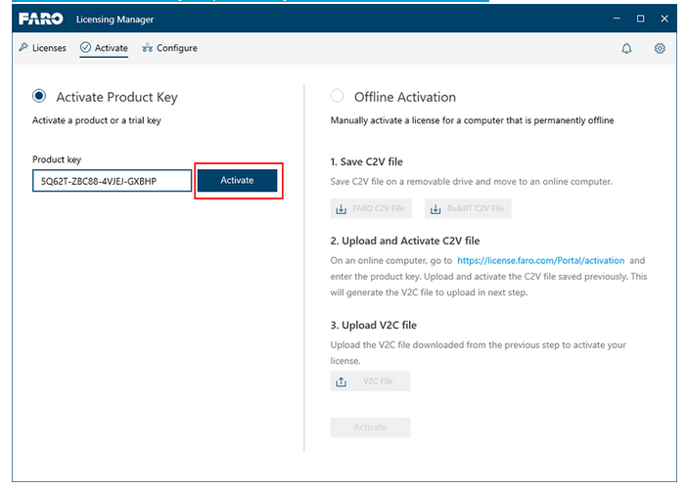
Task: Click download icon on BuildIT C2V File
Action: (x=435, y=209)
